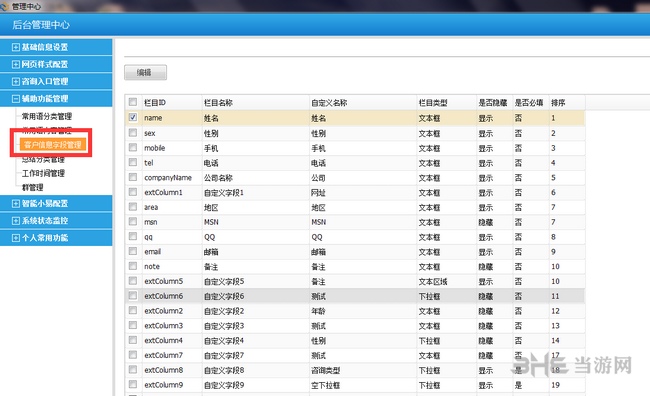
Task: Select the companyName cell
Action: [172, 177]
